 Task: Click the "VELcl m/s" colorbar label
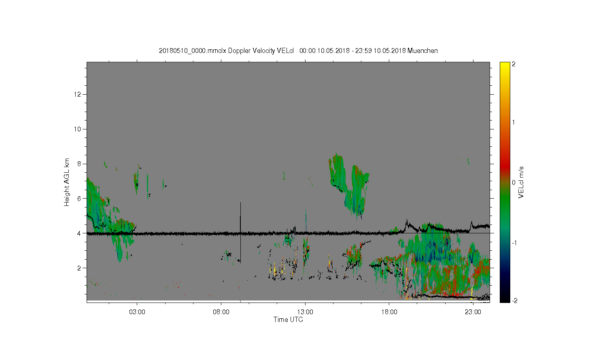521,182
